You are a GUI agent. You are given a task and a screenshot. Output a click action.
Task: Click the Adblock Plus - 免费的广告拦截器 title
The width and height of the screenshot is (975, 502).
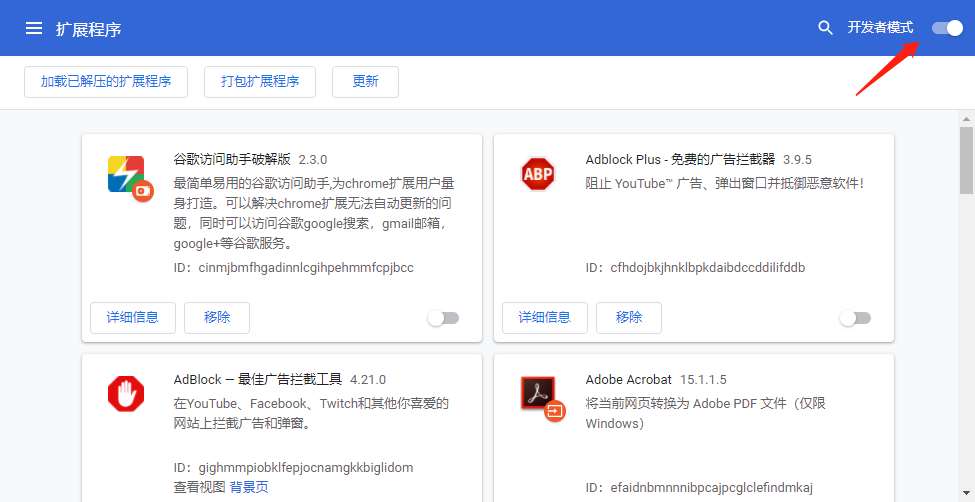[x=680, y=159]
